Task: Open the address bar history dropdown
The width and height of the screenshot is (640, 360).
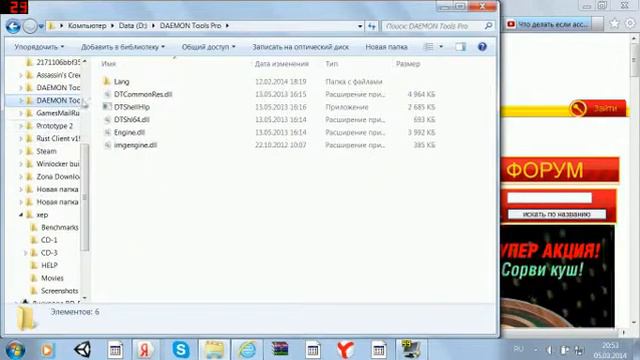Action: [360, 26]
